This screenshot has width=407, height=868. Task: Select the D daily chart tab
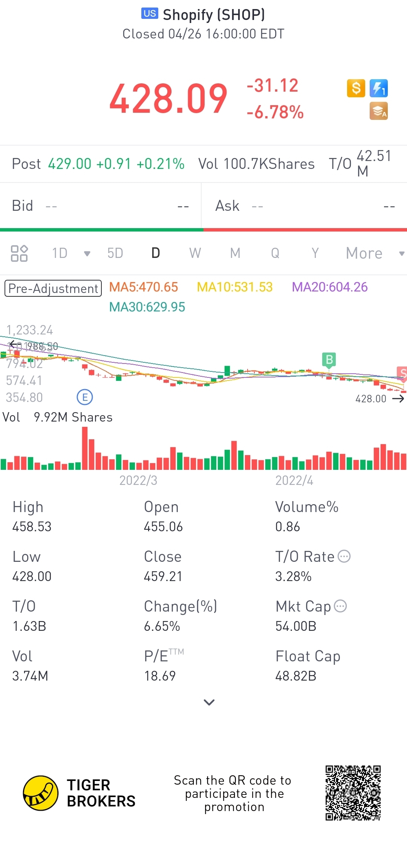pyautogui.click(x=156, y=253)
